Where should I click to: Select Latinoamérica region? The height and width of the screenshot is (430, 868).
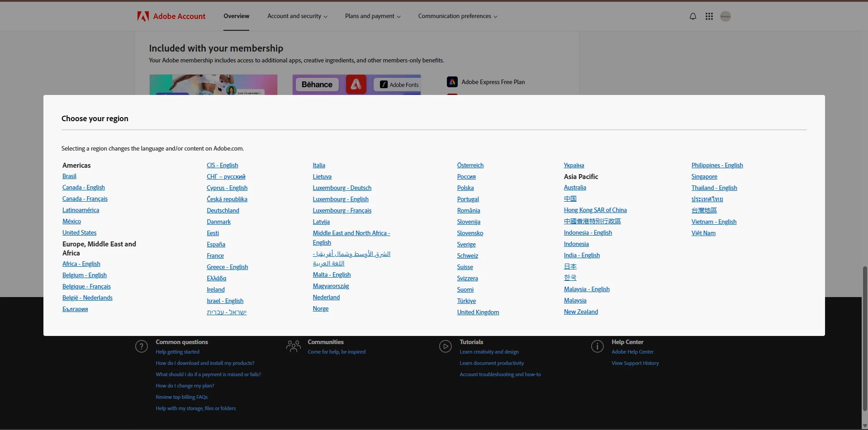click(81, 210)
